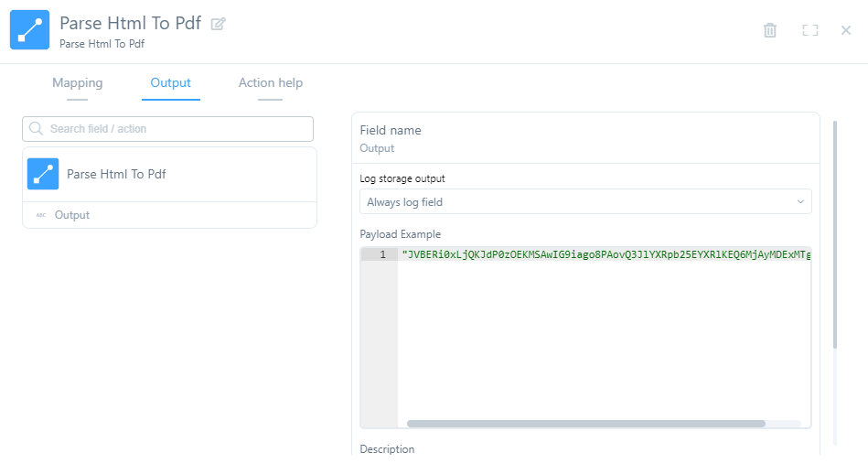Screen dimensions: 868x474
Task: Click line number 1 in payload editor
Action: coord(382,254)
